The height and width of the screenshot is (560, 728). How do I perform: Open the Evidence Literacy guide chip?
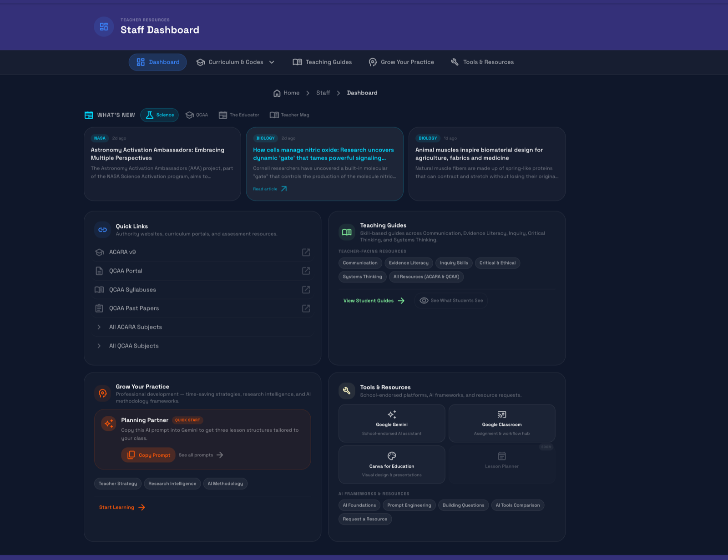409,263
